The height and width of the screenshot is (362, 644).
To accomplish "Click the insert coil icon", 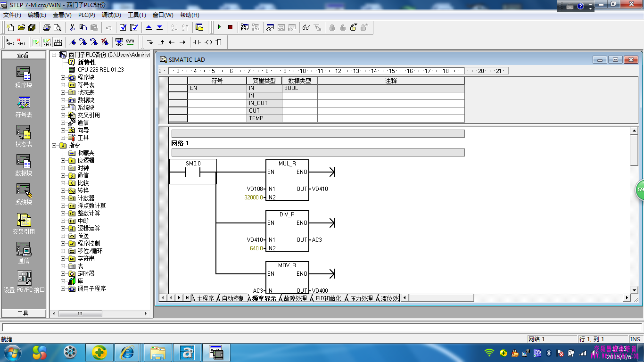I will pos(208,42).
